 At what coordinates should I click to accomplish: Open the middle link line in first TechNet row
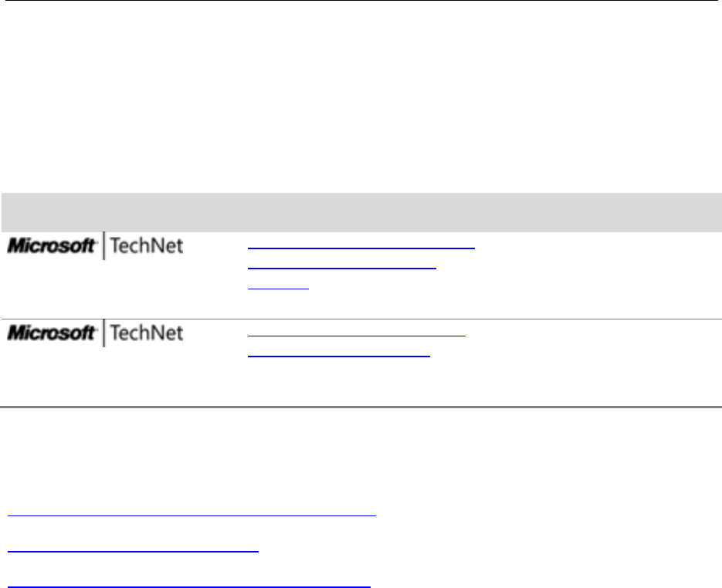[x=341, y=267]
